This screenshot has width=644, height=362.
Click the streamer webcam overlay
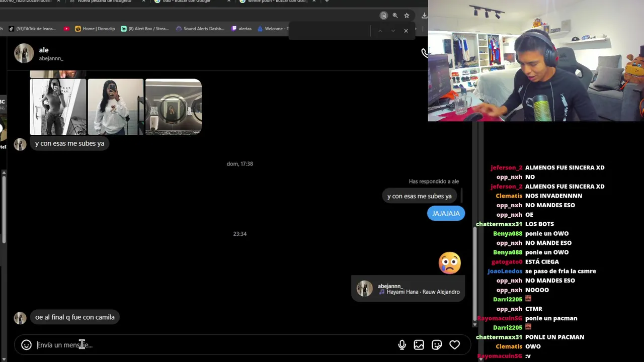click(536, 61)
